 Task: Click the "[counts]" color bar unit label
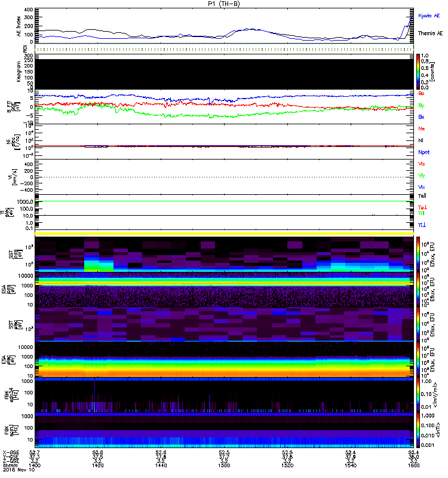click(x=432, y=72)
